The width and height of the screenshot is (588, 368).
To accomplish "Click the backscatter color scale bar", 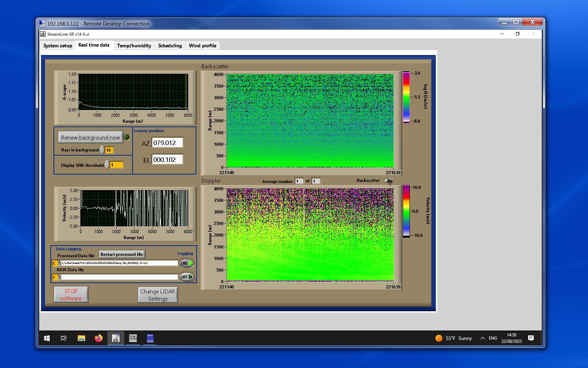I will pos(406,97).
